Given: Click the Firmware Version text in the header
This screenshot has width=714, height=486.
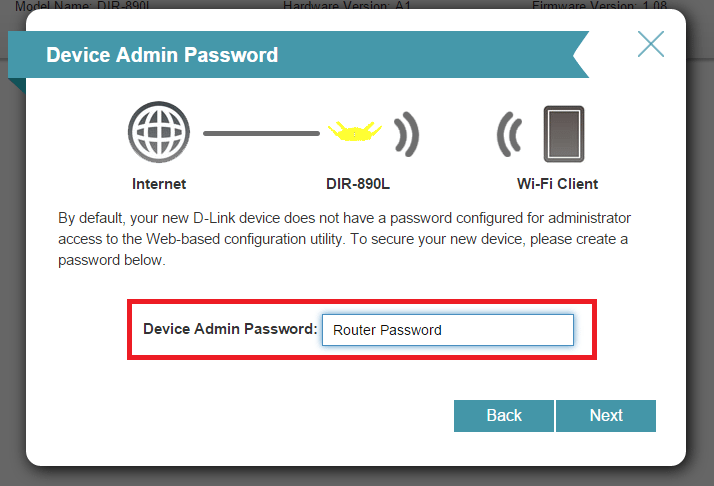Looking at the screenshot, I should (x=600, y=6).
